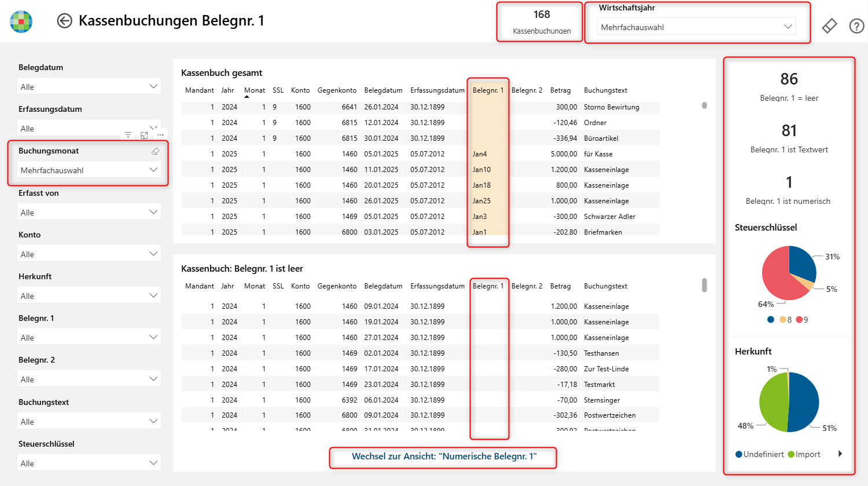The height and width of the screenshot is (486, 868).
Task: Click the 168 Kassenbuchungen card
Action: (x=542, y=21)
